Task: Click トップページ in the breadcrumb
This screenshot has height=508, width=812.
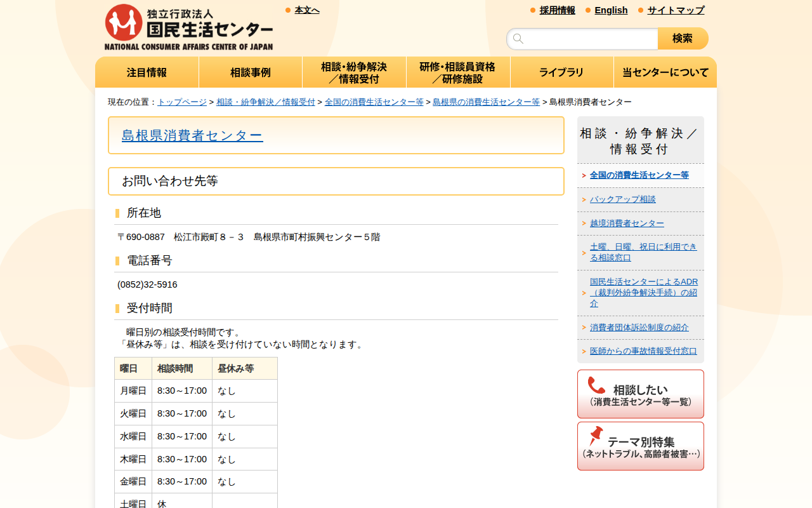Action: tap(182, 102)
